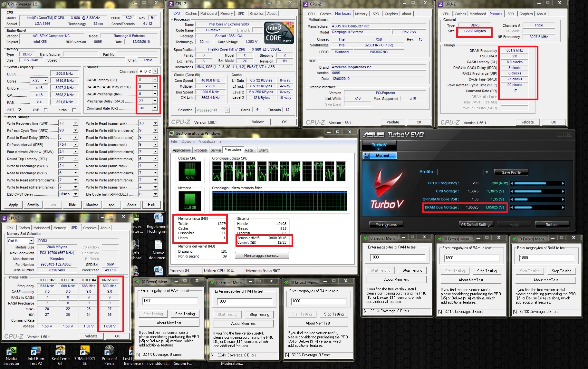
Task: Open the Real Temp GT desktop icon
Action: pos(60,356)
